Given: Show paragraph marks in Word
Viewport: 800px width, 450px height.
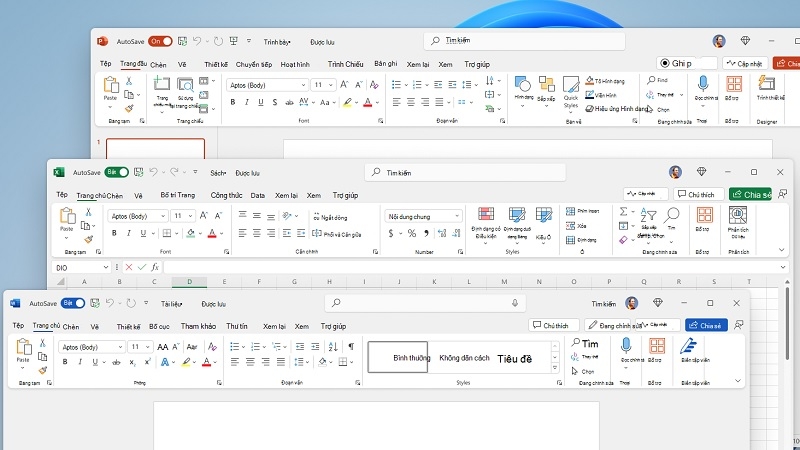Looking at the screenshot, I should [351, 346].
